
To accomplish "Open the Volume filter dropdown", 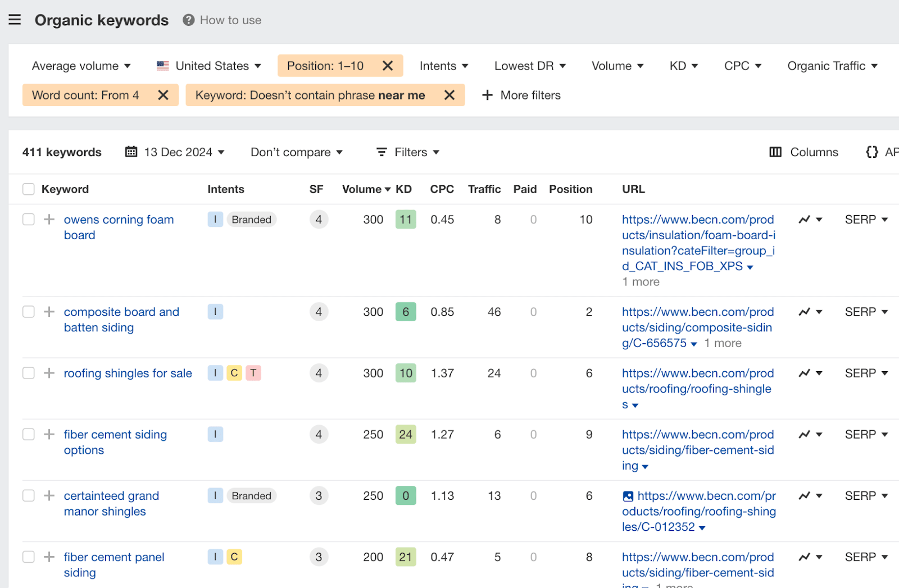I will [617, 66].
